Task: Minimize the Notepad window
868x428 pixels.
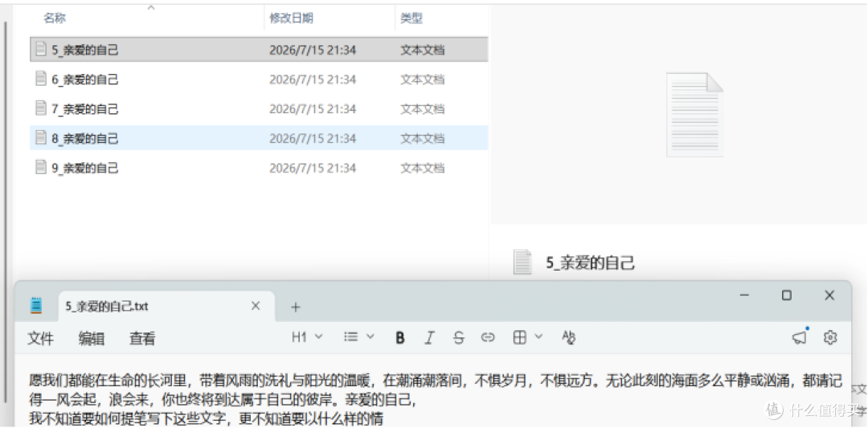Action: pyautogui.click(x=744, y=296)
